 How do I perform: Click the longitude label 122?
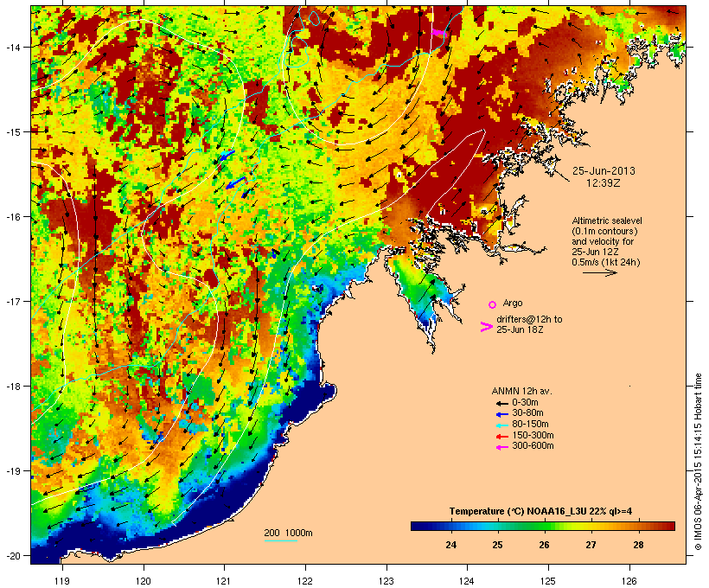(305, 581)
